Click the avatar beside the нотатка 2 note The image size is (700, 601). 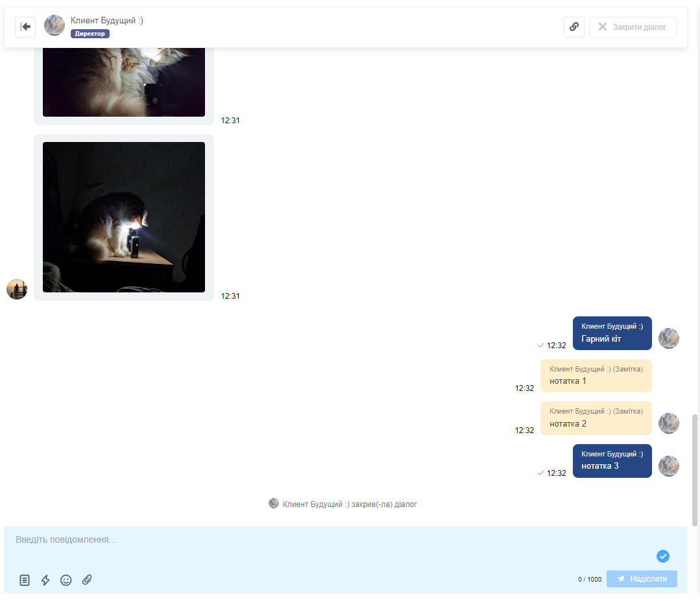tap(669, 423)
